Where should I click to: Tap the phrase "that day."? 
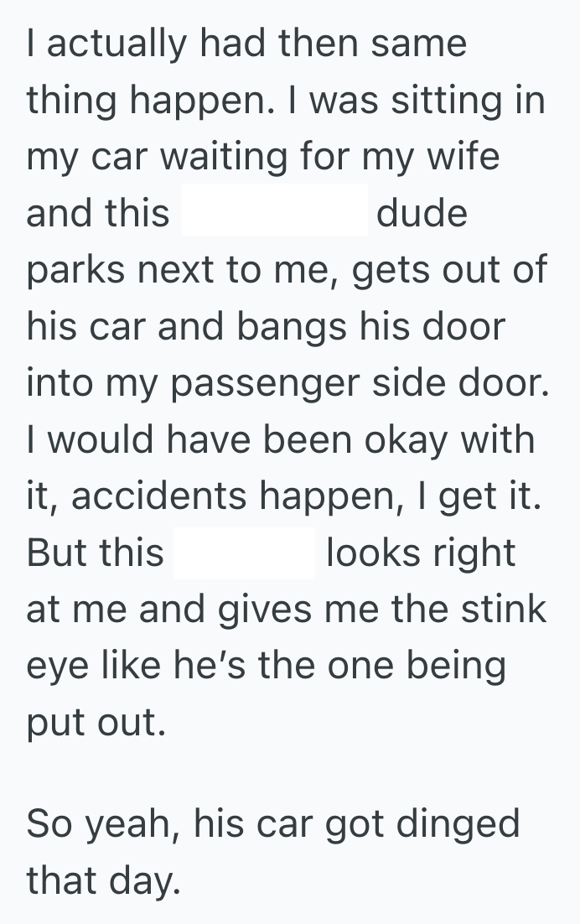tap(103, 880)
